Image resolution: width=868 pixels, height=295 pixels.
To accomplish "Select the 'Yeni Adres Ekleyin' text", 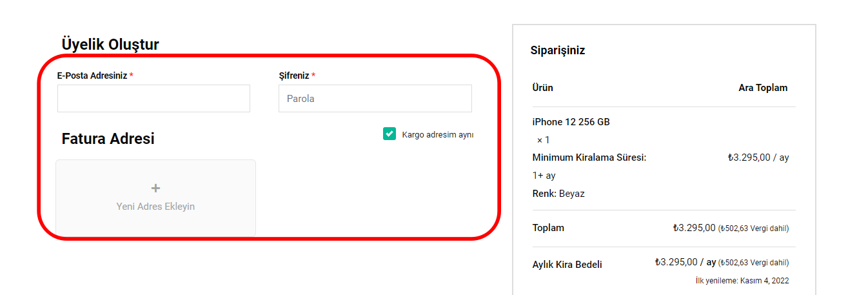I will tap(155, 207).
